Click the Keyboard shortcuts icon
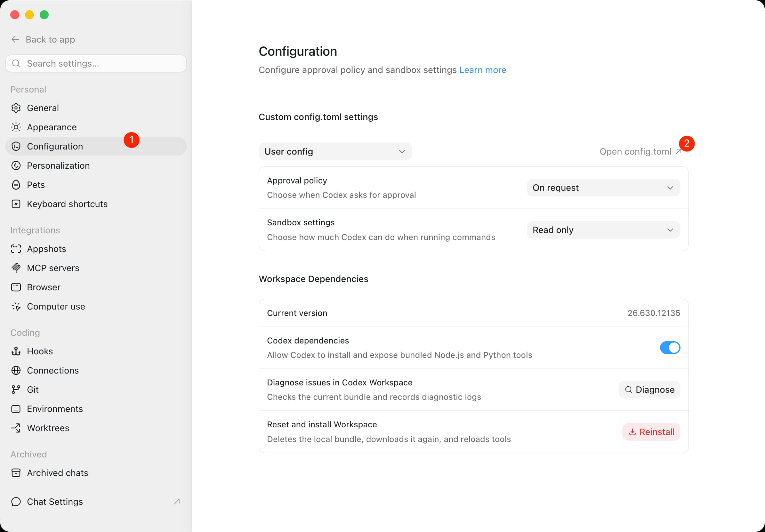The image size is (765, 532). (x=16, y=204)
